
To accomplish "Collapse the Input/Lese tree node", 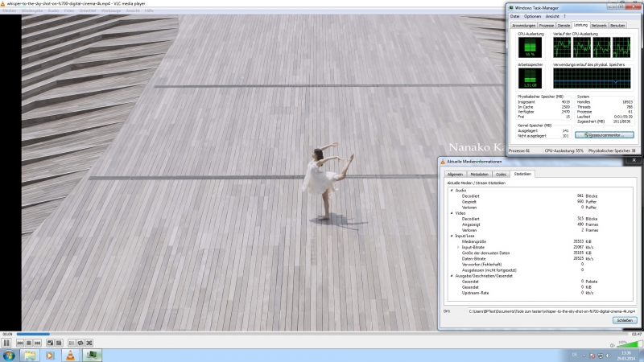I will click(452, 236).
